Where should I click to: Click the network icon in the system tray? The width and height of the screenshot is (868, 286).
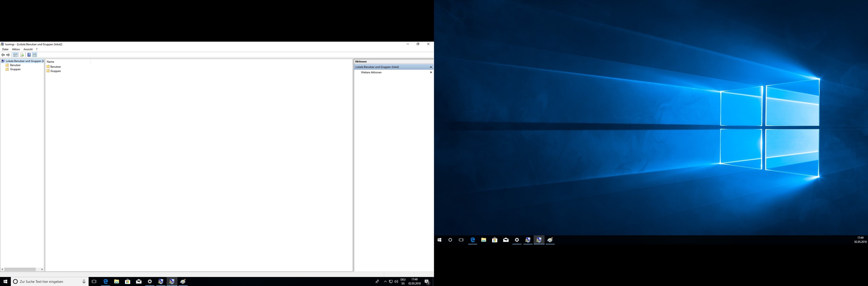pos(391,282)
